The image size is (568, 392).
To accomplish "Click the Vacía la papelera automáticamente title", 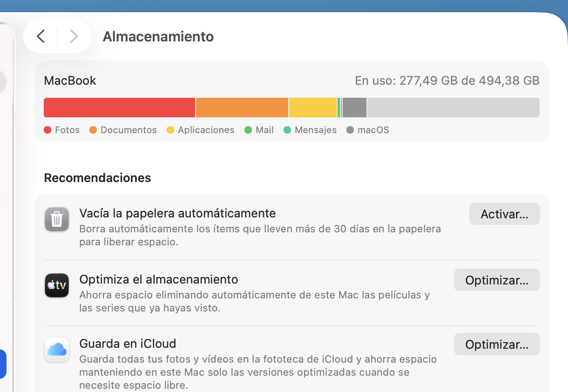I will (x=177, y=213).
